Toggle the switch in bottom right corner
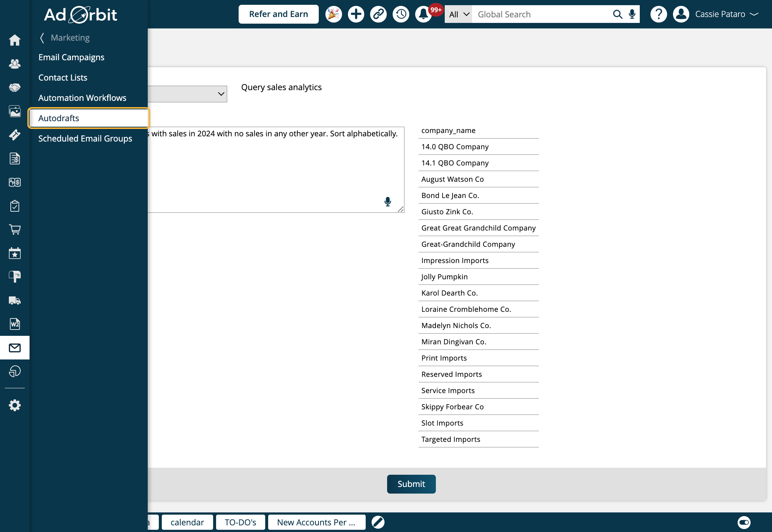This screenshot has height=532, width=772. pyautogui.click(x=744, y=522)
